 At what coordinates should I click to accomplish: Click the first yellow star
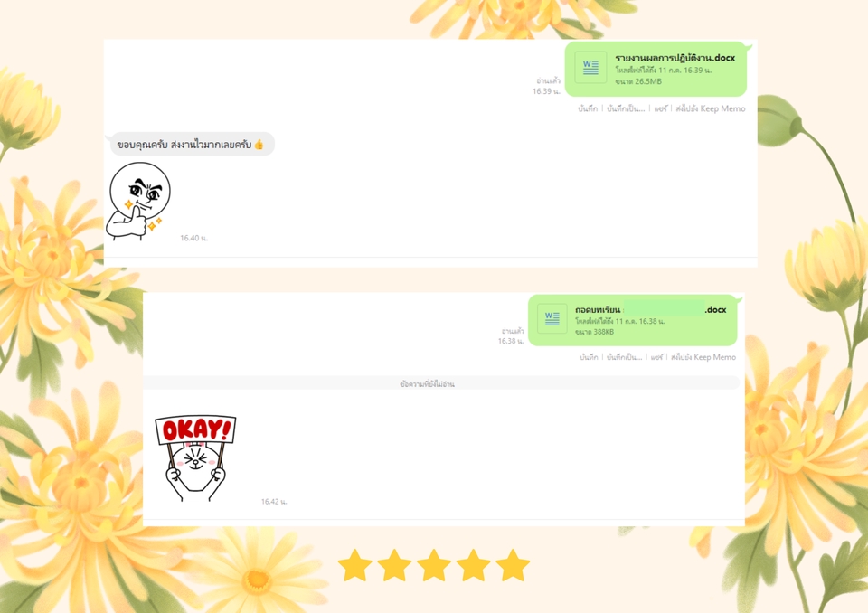point(354,565)
